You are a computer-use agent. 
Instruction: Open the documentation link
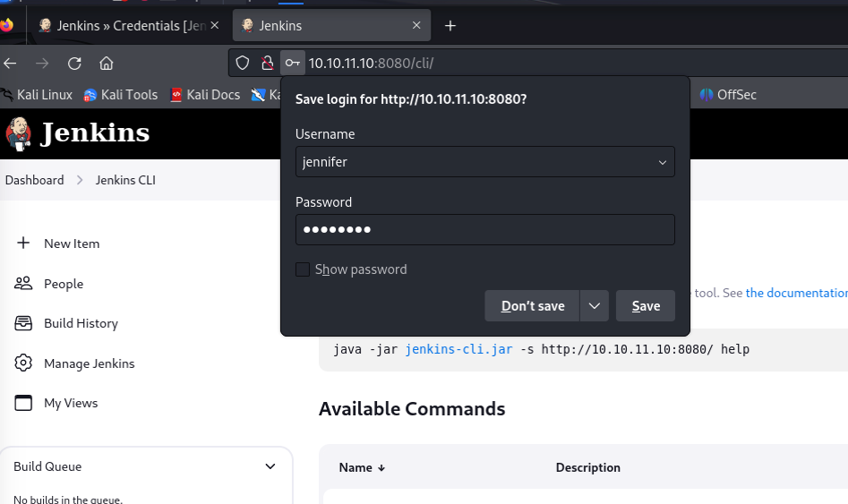click(797, 293)
